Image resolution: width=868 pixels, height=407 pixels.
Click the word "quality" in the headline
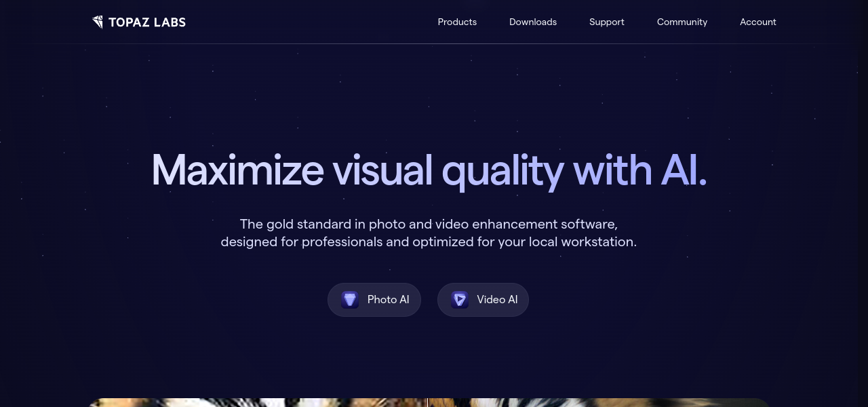point(502,170)
